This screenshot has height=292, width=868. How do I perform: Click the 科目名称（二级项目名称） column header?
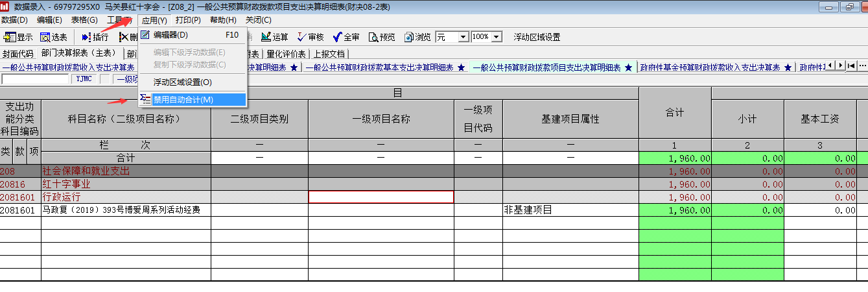[126, 119]
